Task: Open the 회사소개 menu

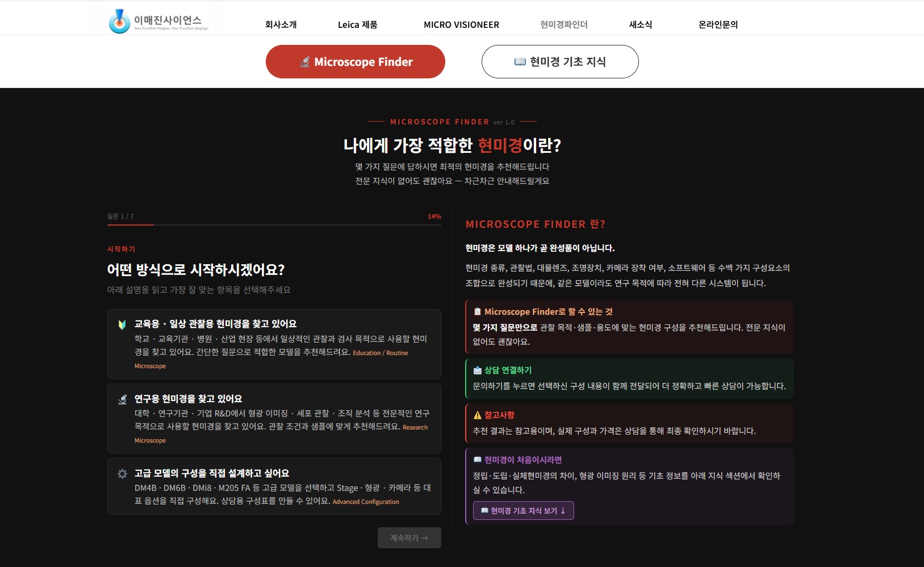Action: (281, 24)
